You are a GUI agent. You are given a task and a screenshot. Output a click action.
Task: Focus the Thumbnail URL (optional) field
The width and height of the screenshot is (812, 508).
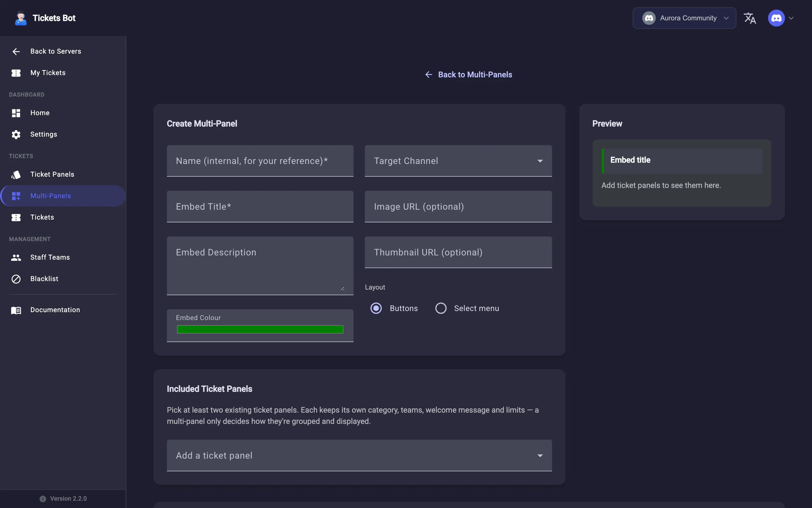tap(458, 252)
